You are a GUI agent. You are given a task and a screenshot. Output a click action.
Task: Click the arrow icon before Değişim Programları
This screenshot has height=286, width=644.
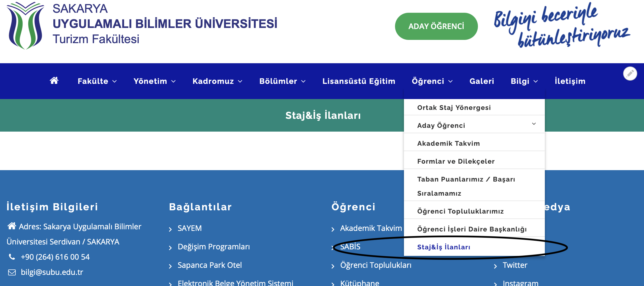tap(170, 248)
